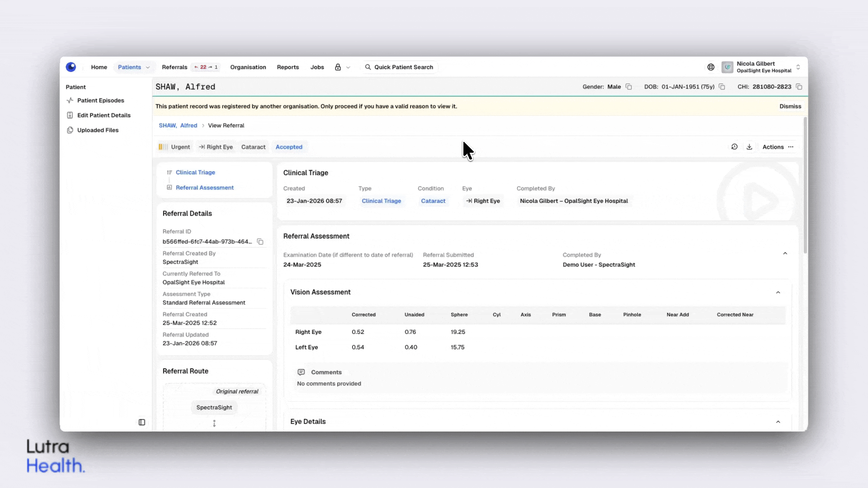
Task: Collapse the Vision Assessment section
Action: pos(778,292)
